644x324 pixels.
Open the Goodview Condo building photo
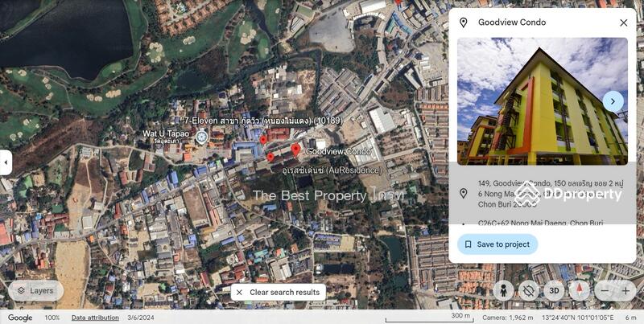[x=542, y=101]
